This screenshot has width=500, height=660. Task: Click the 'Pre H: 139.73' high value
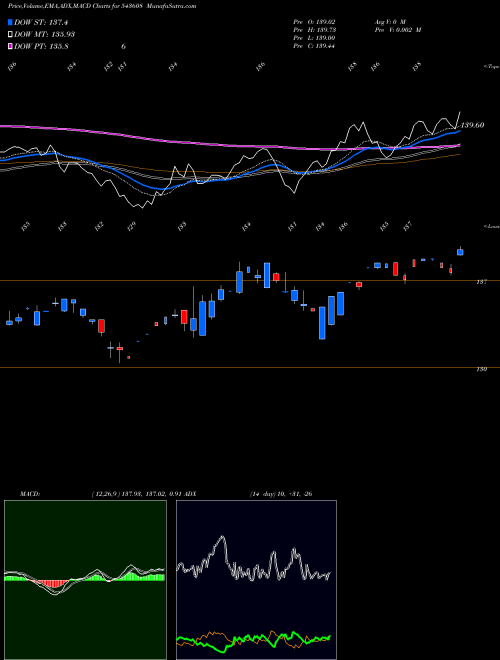point(314,30)
